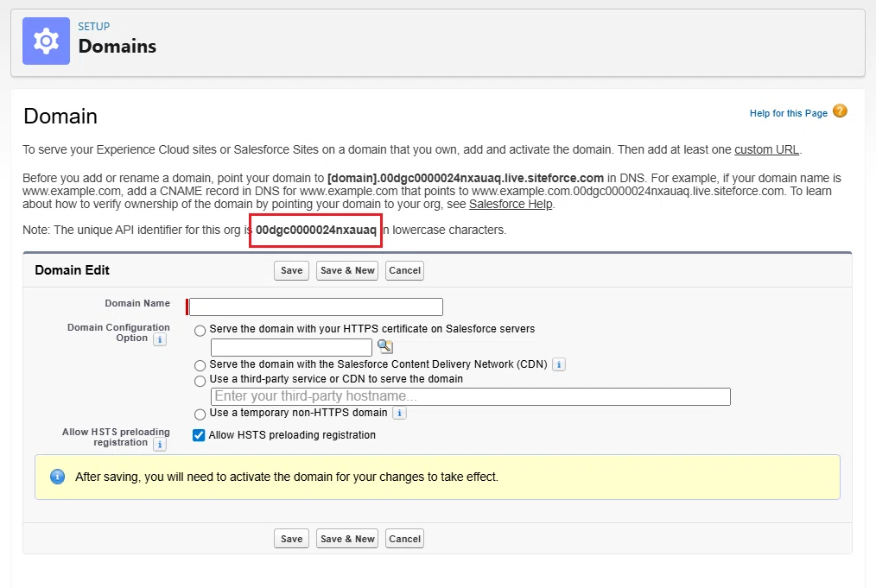Viewport: 876px width, 588px height.
Task: Open Help for this Page link
Action: [x=788, y=113]
